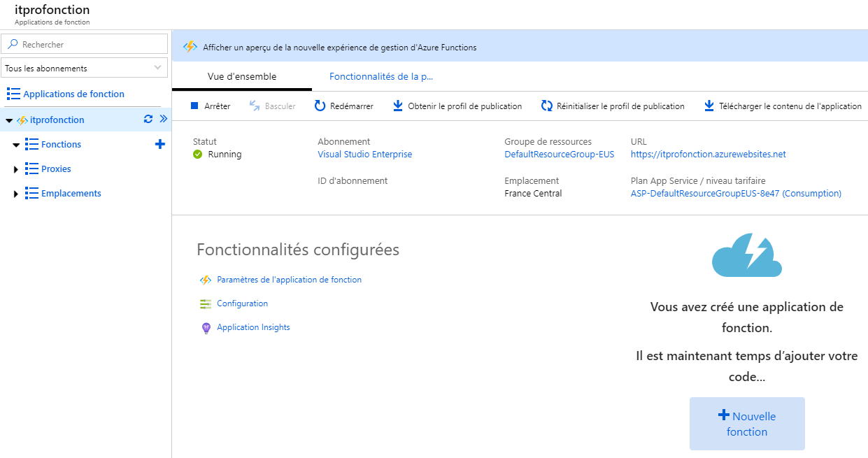Expand the Proxies node arrow

click(16, 169)
